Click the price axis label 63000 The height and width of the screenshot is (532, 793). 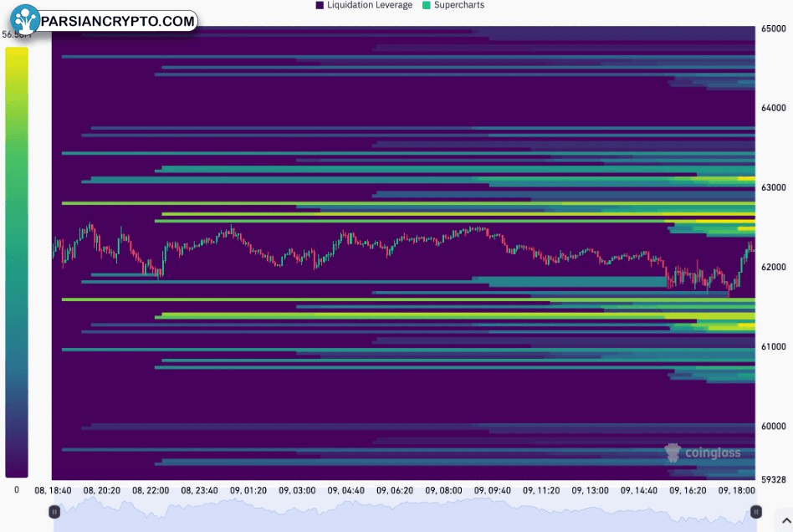pos(773,187)
